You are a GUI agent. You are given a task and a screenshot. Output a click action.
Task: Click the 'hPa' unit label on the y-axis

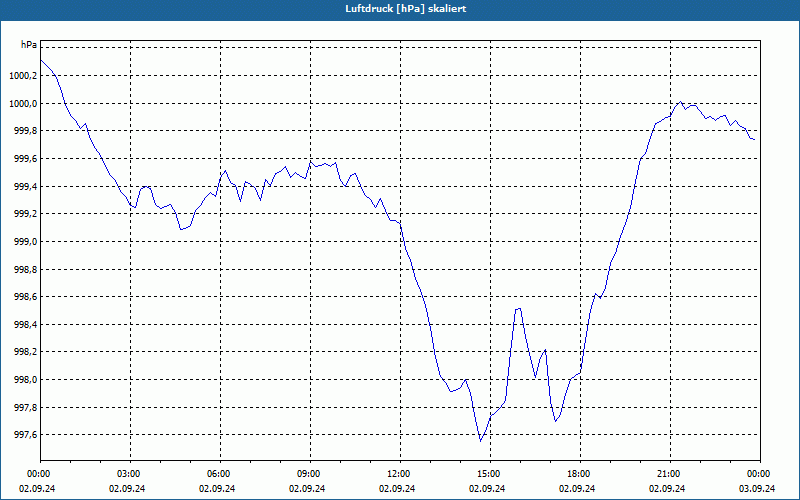[29, 45]
